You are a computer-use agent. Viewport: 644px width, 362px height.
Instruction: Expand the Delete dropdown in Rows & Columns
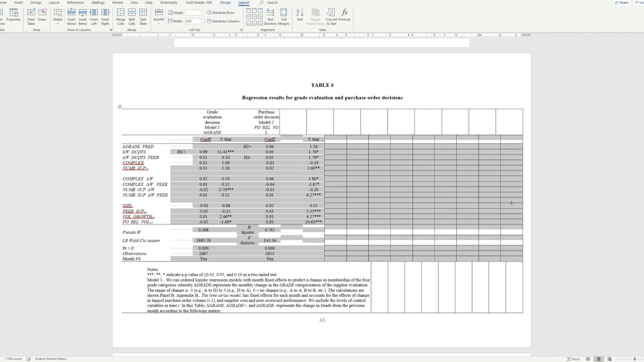pyautogui.click(x=58, y=23)
